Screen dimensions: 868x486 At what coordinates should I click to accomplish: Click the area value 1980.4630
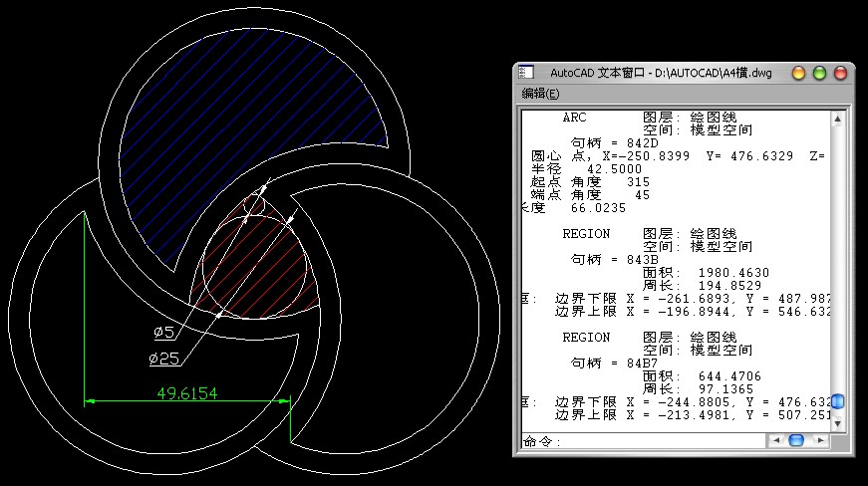(733, 273)
